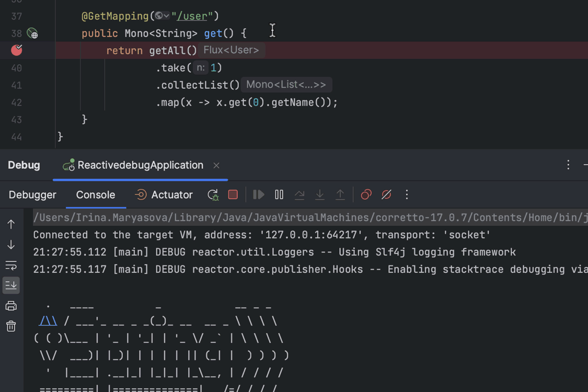
Task: Click the @GetMapping annotation
Action: 115,16
